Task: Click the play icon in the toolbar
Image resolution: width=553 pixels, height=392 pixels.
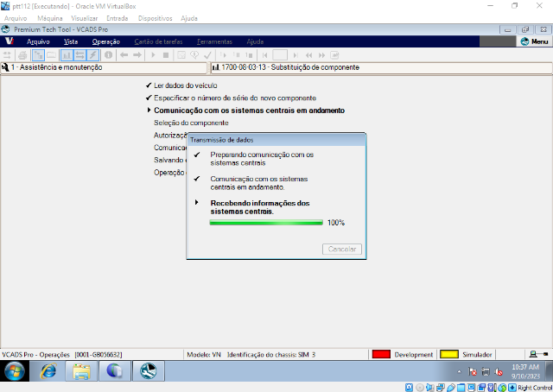Action: (x=153, y=55)
